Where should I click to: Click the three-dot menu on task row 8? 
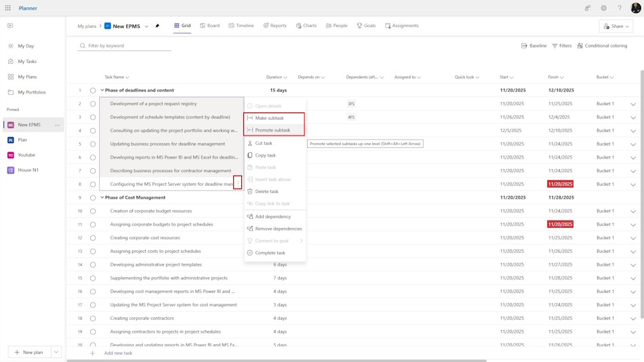click(238, 183)
